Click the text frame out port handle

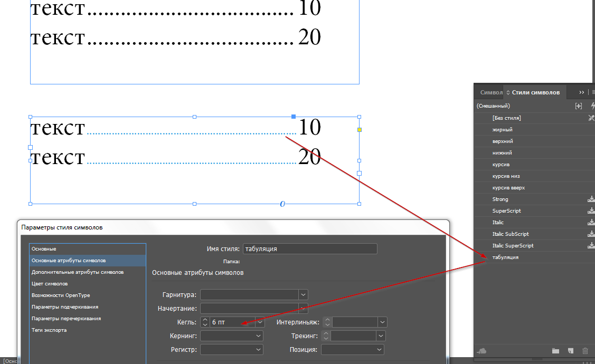(x=360, y=173)
